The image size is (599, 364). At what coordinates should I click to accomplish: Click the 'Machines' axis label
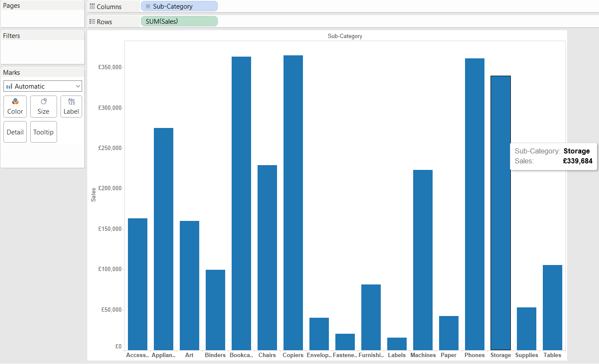(x=423, y=355)
